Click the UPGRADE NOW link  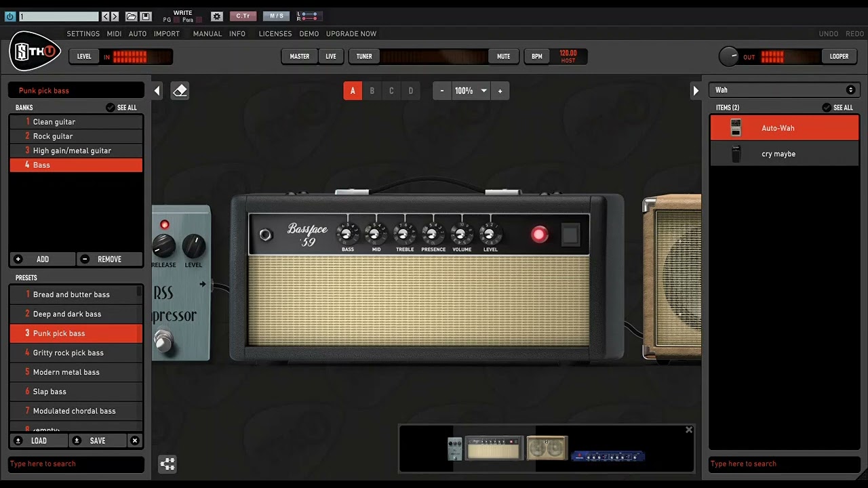351,34
